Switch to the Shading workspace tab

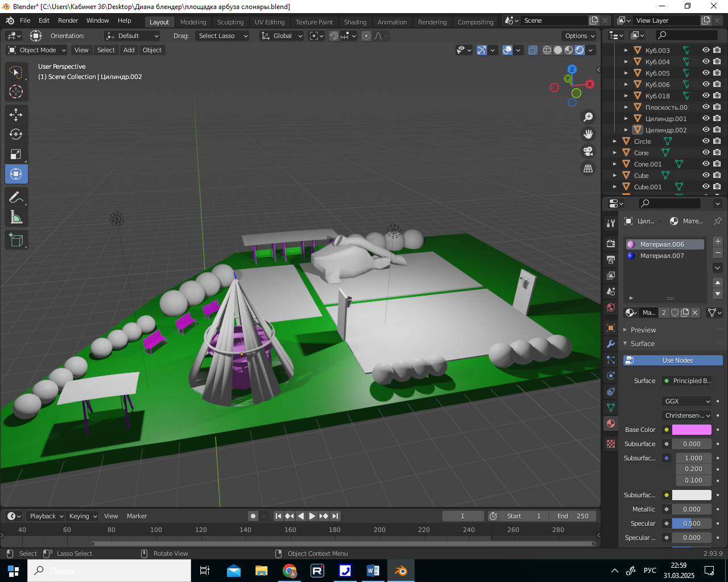(355, 22)
